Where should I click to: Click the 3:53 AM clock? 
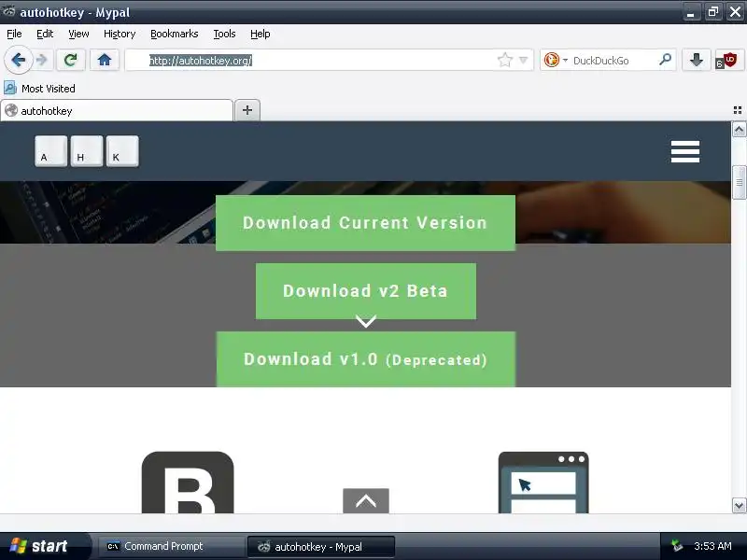click(x=712, y=546)
